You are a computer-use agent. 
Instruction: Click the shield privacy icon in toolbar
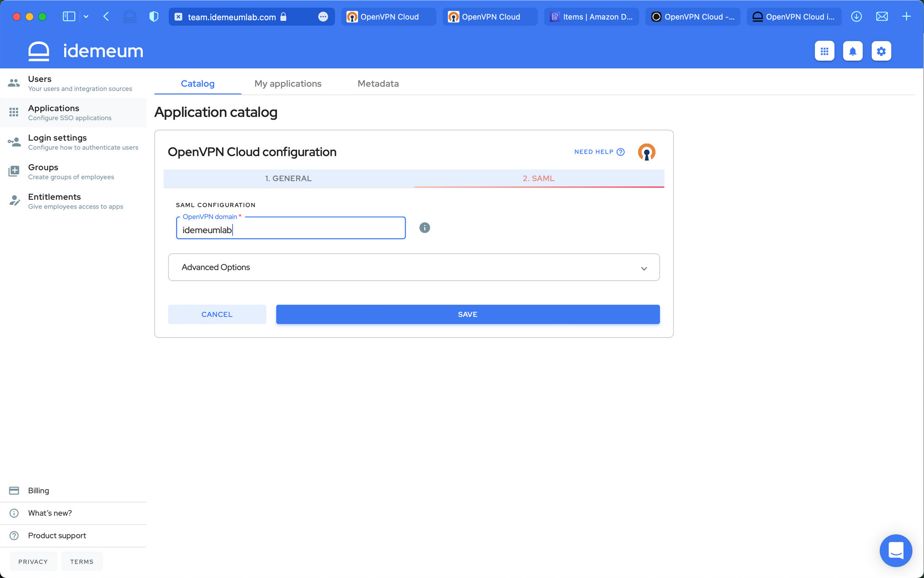point(154,17)
